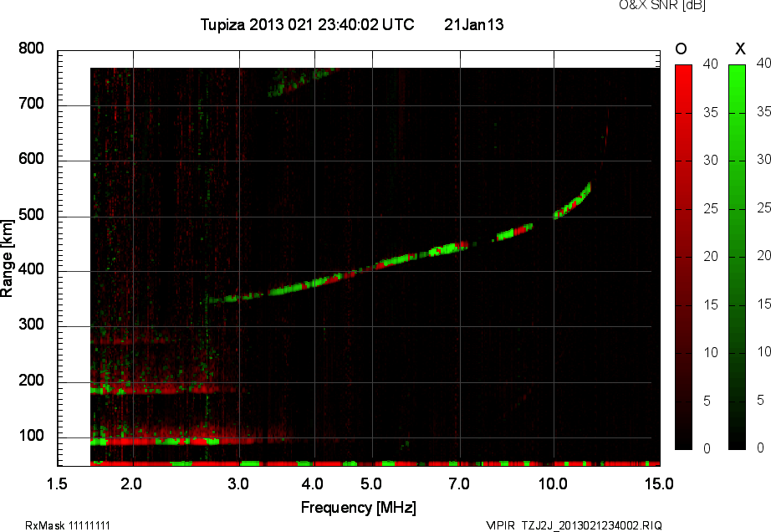The width and height of the screenshot is (771, 532).
Task: Click the 10.0 MHz frequency tick label
Action: click(553, 483)
